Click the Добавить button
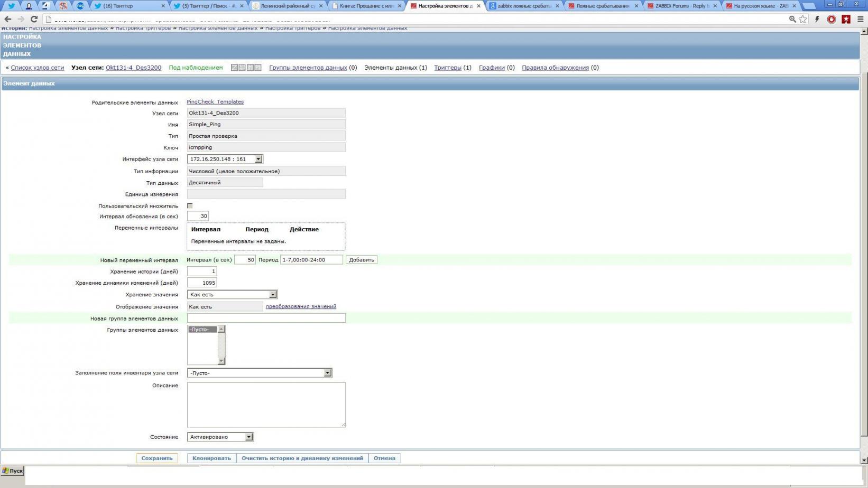868x488 pixels. click(x=362, y=260)
